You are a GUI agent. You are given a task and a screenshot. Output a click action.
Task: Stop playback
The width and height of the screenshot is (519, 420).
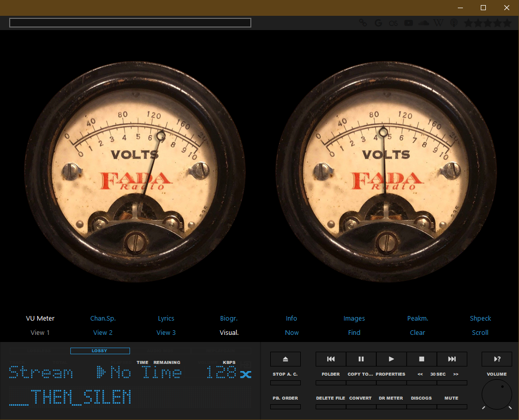[x=422, y=359]
